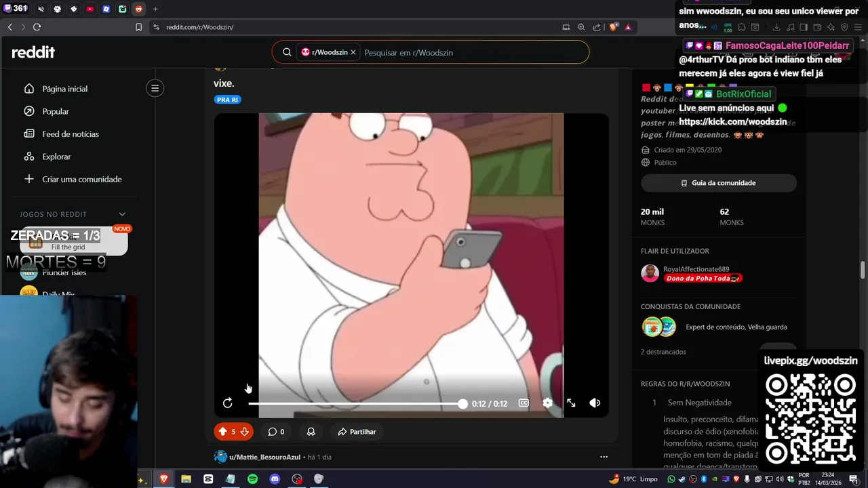Open the video settings gear
Screen dimensions: 868x488
547,403
